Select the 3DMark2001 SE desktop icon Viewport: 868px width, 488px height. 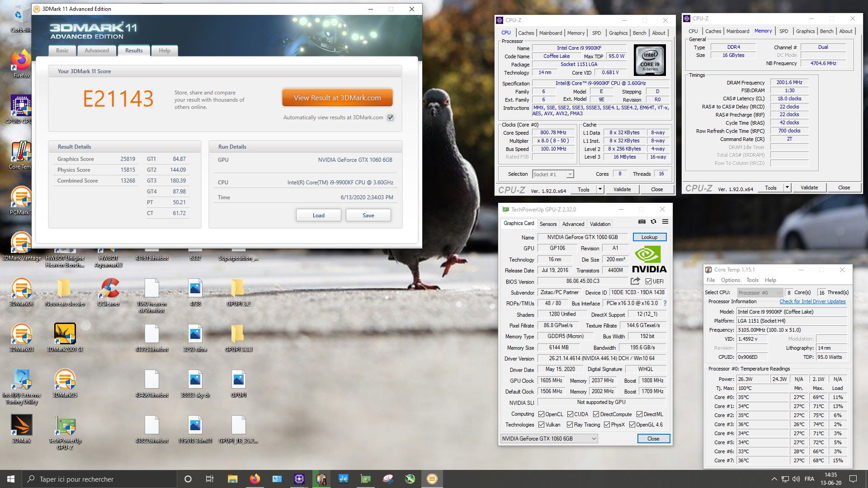click(x=65, y=337)
